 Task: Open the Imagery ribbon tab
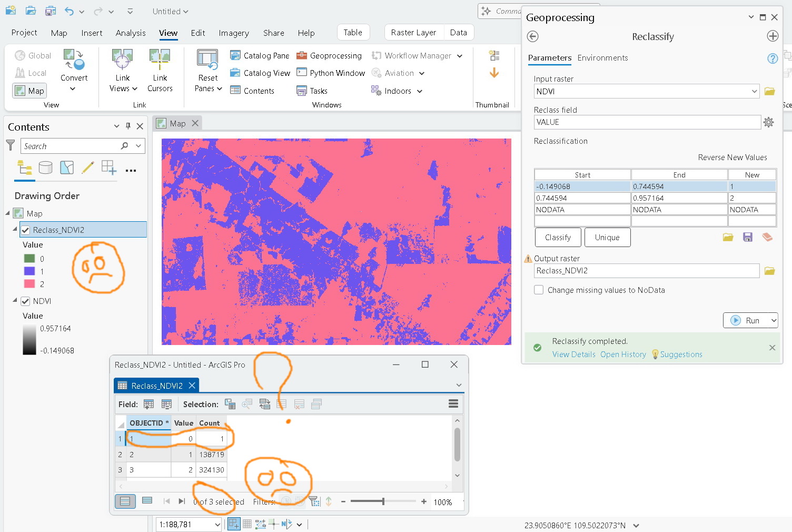coord(233,33)
